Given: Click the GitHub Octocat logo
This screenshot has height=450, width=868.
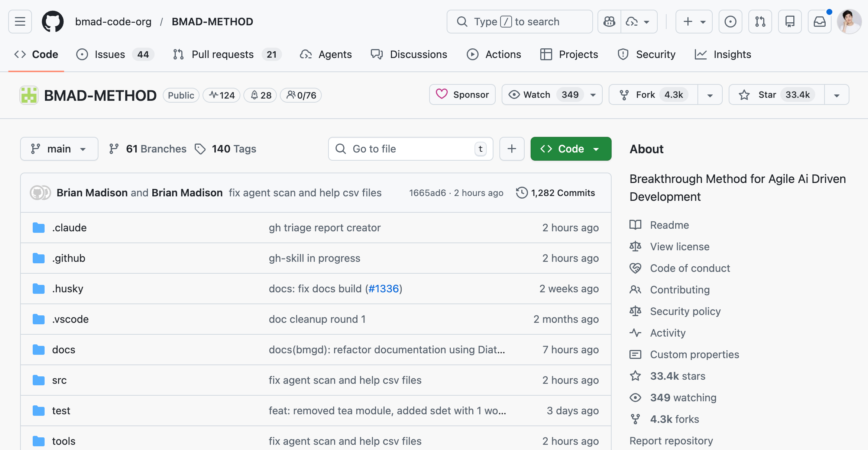Looking at the screenshot, I should tap(52, 22).
